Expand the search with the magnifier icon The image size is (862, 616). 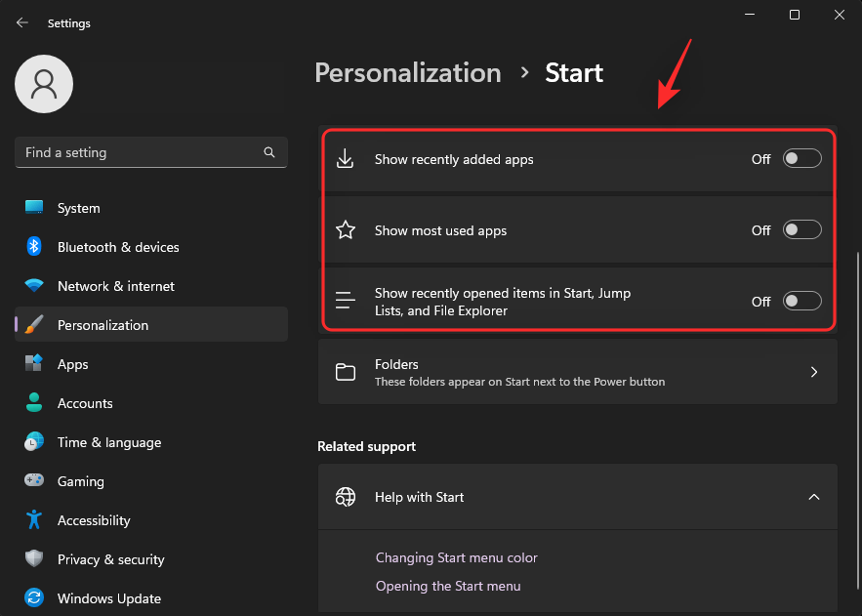coord(269,152)
